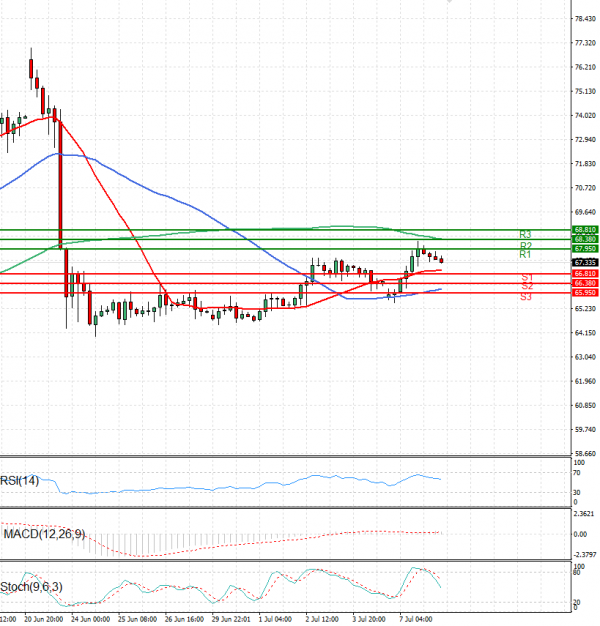Image resolution: width=600 pixels, height=626 pixels.
Task: Click the 3 Jul 20:00 time label
Action: 369,619
